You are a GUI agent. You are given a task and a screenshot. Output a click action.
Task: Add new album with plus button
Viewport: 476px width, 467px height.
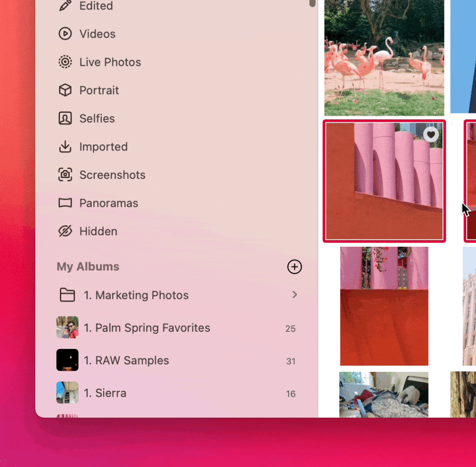click(x=295, y=267)
